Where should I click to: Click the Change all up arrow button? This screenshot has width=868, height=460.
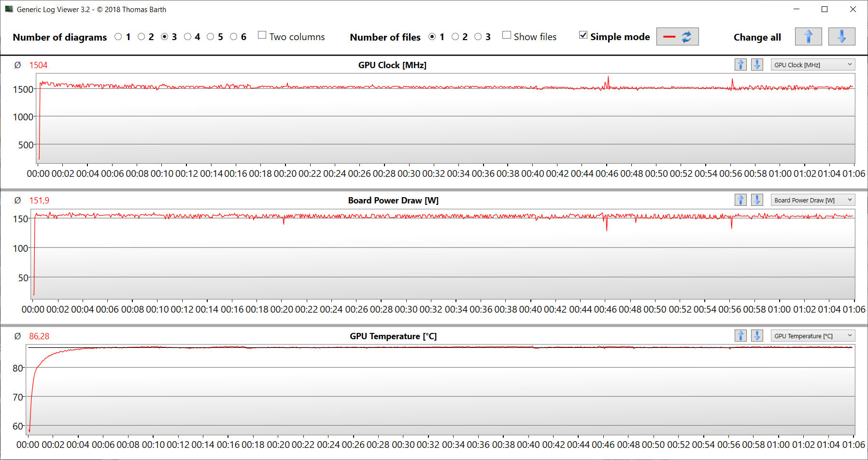808,37
